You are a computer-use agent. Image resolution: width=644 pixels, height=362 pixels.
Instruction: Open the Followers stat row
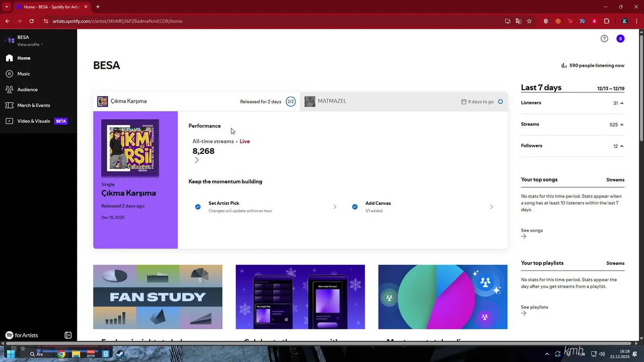573,146
